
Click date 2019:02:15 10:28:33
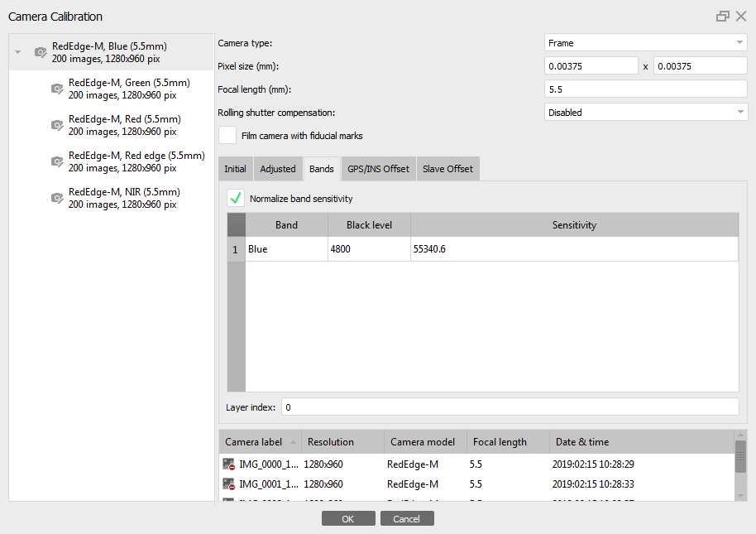coord(593,483)
